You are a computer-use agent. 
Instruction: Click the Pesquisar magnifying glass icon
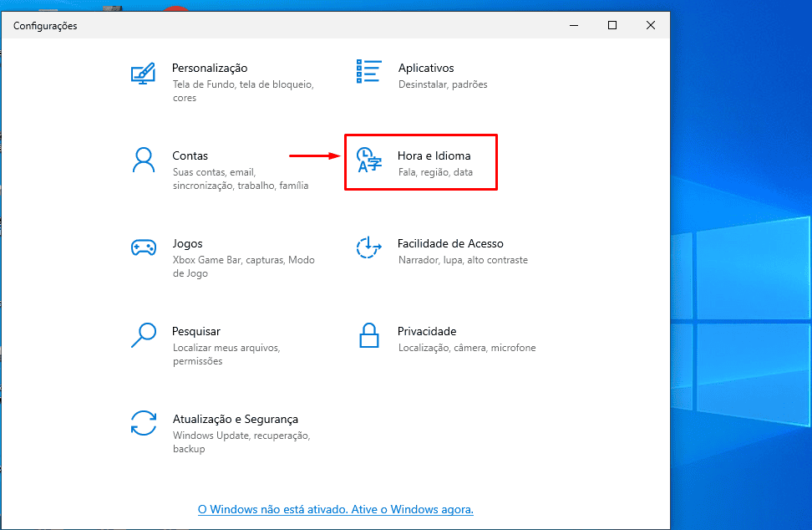click(x=143, y=335)
